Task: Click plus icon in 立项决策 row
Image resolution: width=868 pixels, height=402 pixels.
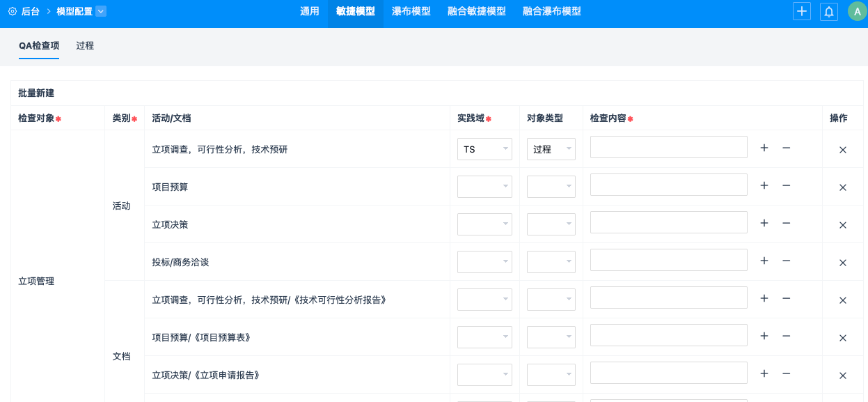Action: 764,223
